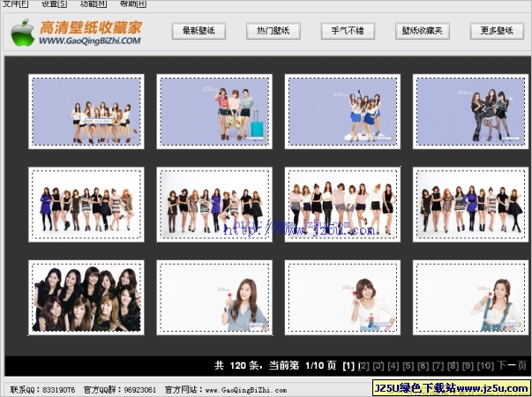This screenshot has height=397, width=532.
Task: Select wallpaper with teal suitcase
Action: coord(214,111)
